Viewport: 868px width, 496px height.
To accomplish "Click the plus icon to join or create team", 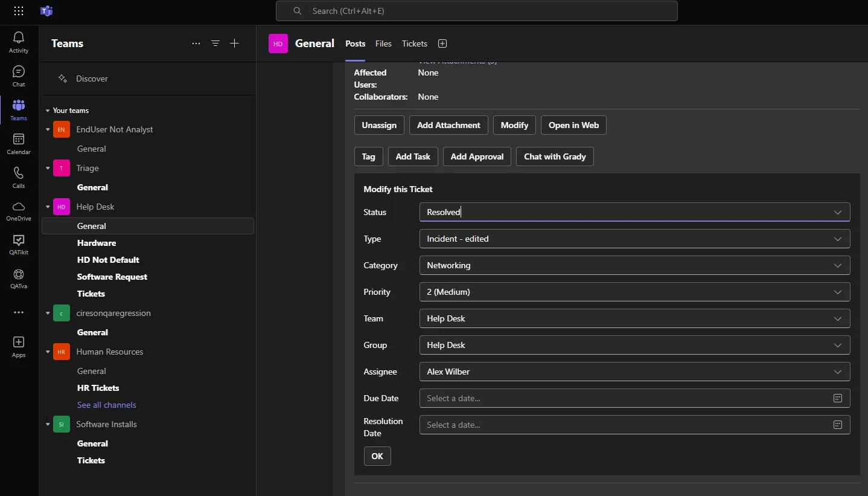I will [x=235, y=43].
